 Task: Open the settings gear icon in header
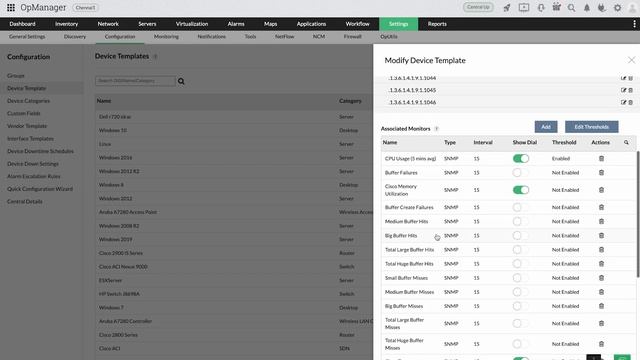click(617, 7)
